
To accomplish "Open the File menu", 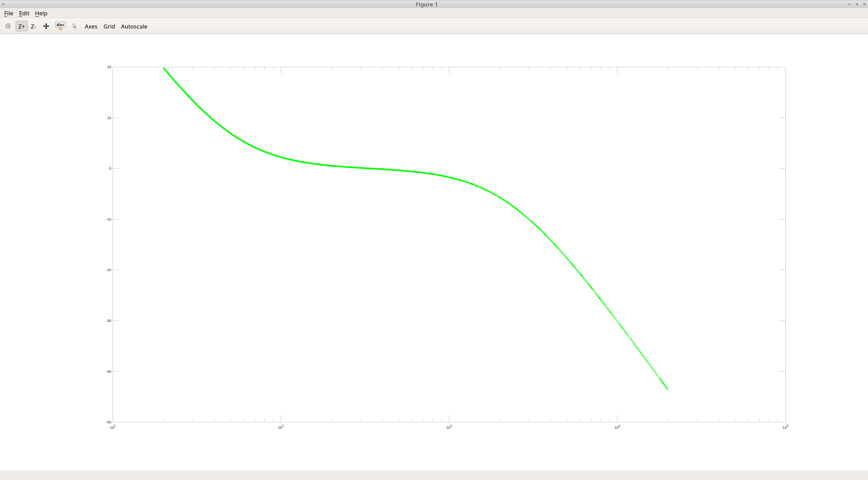I will tap(8, 13).
